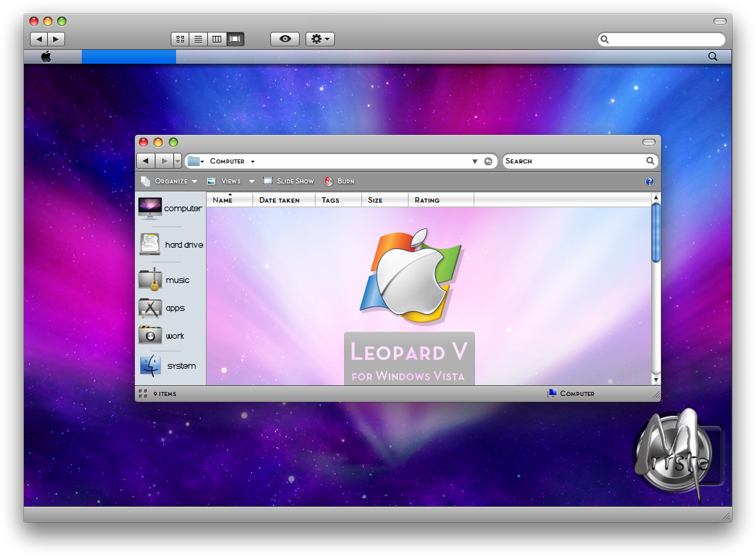Screen dimensions: 756x556
Task: Open recent pages dropdown beside nav arrows
Action: 177,161
